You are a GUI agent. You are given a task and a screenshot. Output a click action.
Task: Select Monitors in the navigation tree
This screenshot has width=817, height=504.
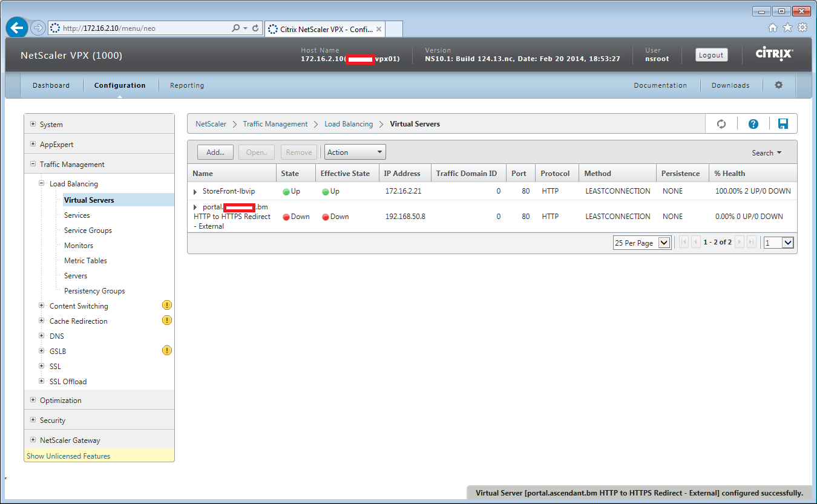pos(79,246)
